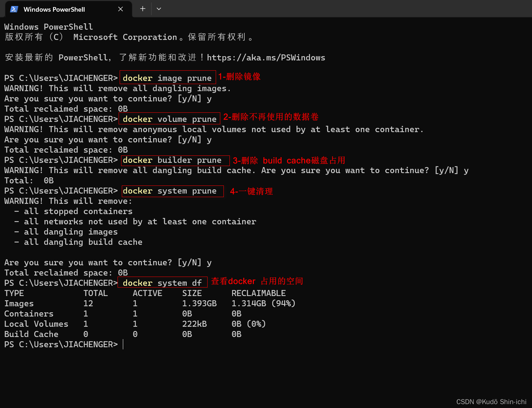Image resolution: width=532 pixels, height=408 pixels.
Task: Click the 'Images' row label
Action: 19,303
